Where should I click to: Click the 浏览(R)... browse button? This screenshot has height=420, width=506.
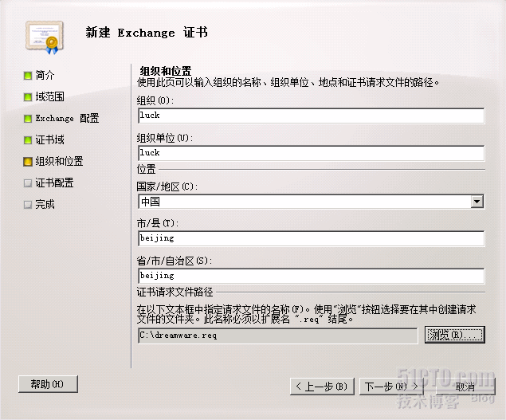tap(455, 335)
